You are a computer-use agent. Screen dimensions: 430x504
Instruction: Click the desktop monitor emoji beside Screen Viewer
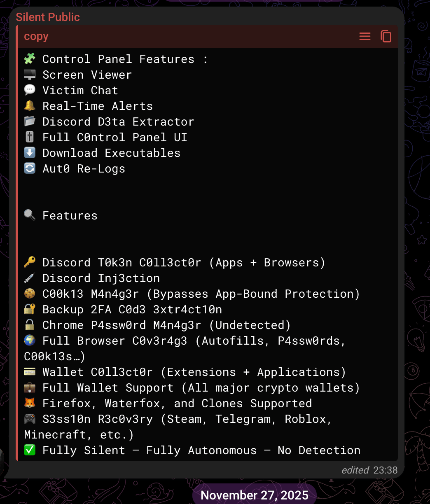tap(30, 75)
